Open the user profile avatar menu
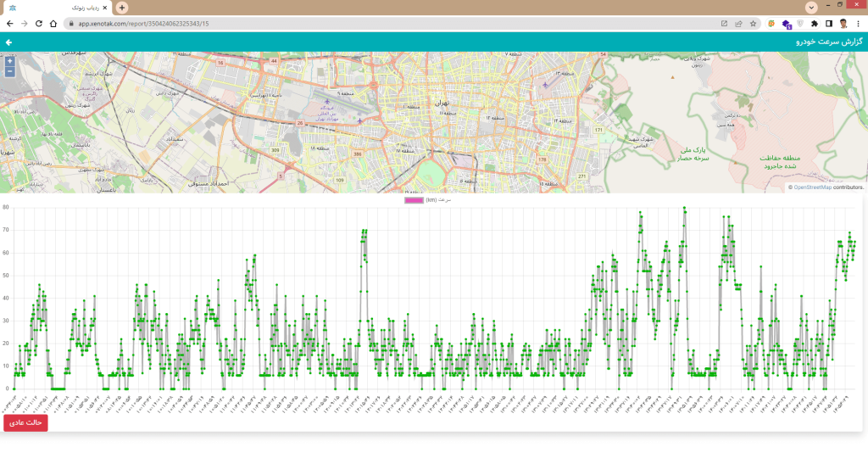868x475 pixels. pyautogui.click(x=843, y=24)
